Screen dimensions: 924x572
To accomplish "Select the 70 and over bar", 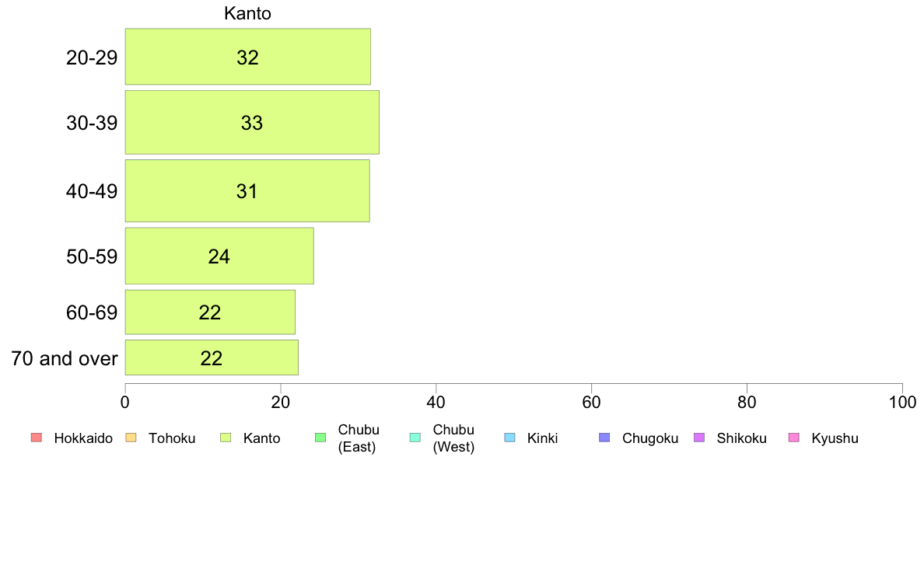I will click(212, 357).
